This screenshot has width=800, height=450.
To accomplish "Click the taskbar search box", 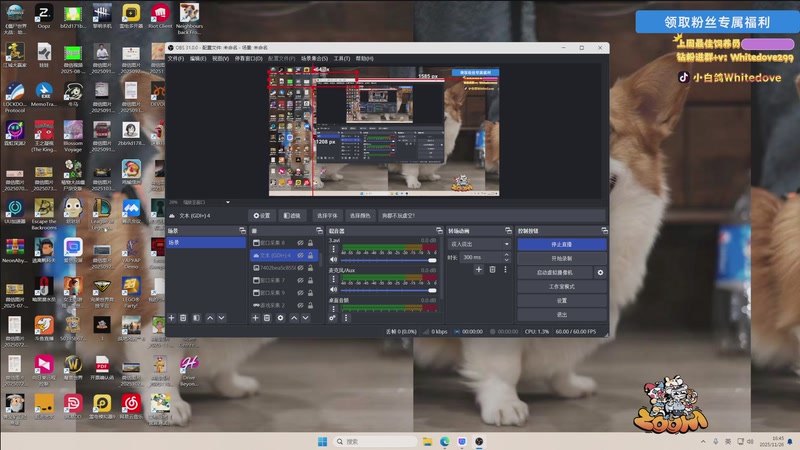I will click(376, 441).
